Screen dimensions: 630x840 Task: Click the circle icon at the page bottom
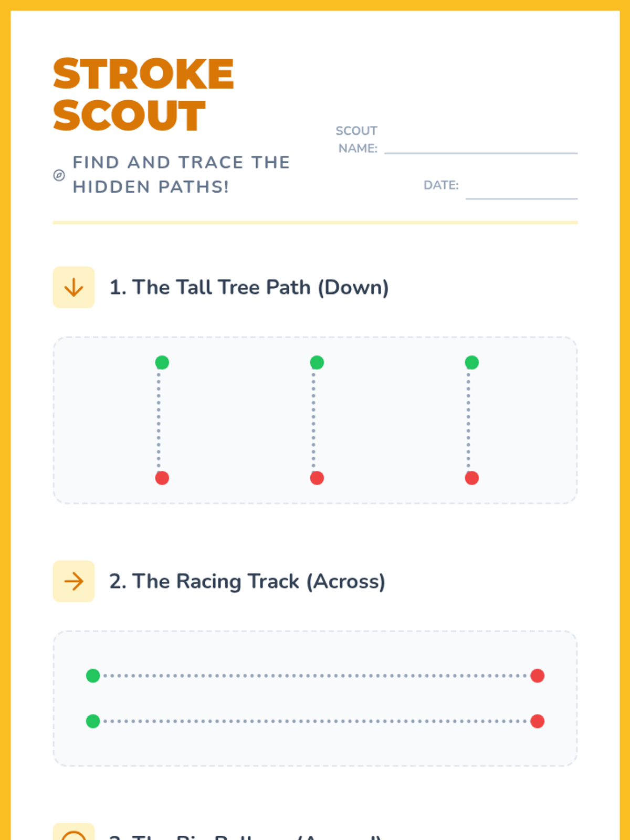[73, 835]
